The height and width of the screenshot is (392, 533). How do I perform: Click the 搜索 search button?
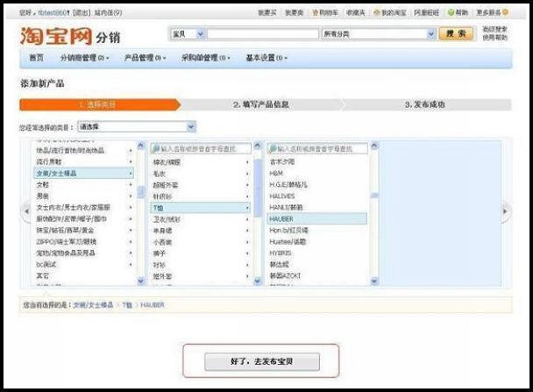457,34
